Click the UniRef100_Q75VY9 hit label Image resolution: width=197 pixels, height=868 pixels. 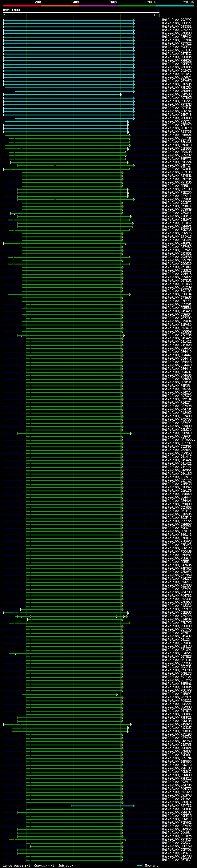[x=176, y=125]
